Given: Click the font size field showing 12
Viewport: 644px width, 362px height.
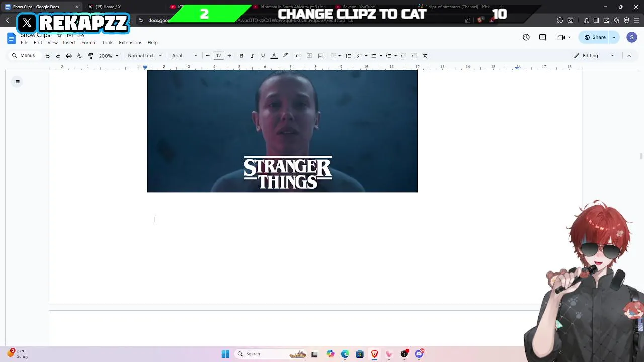Looking at the screenshot, I should point(218,56).
